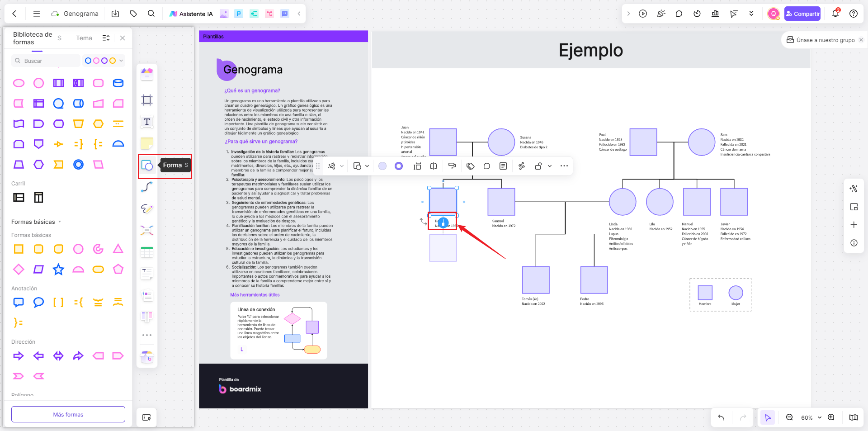Open Más herramientas útiles link
868x431 pixels.
255,295
